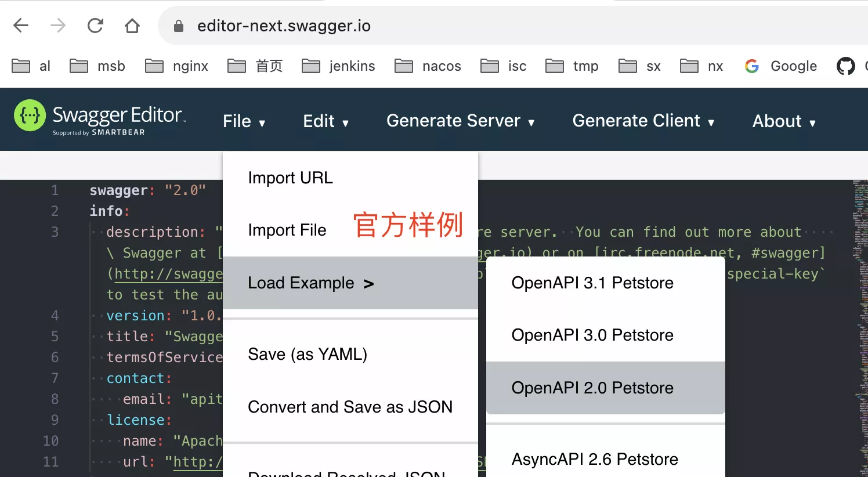
Task: Click the 'version:' key in editor
Action: click(139, 316)
